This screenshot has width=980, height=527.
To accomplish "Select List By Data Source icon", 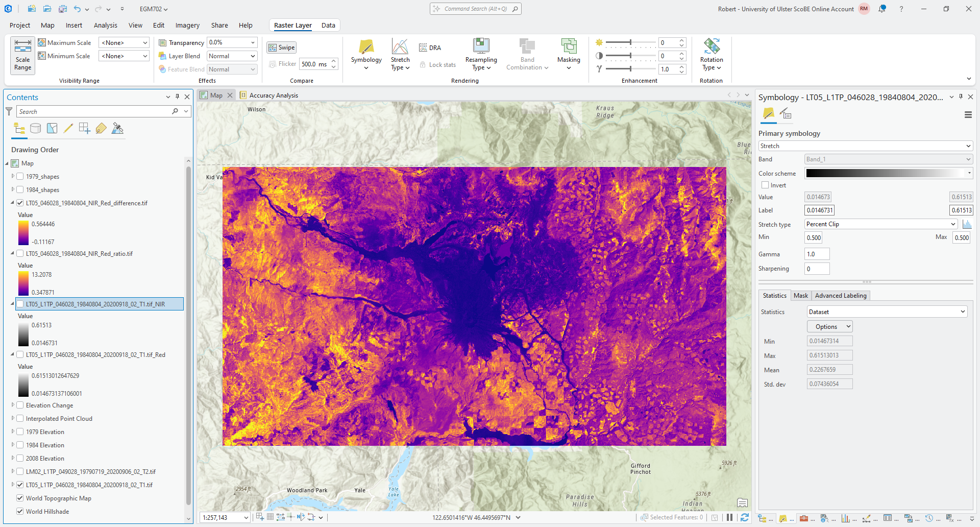I will pos(36,129).
